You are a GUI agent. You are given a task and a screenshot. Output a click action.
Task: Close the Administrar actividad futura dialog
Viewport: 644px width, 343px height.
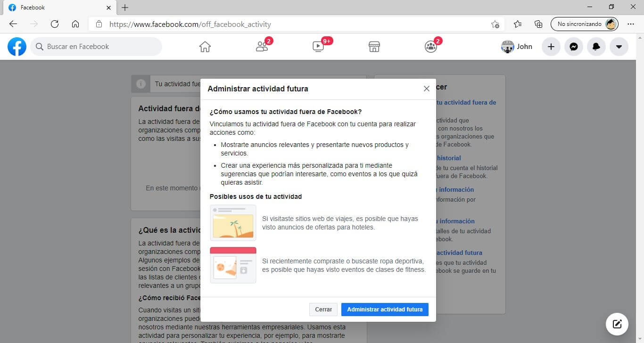pos(426,89)
